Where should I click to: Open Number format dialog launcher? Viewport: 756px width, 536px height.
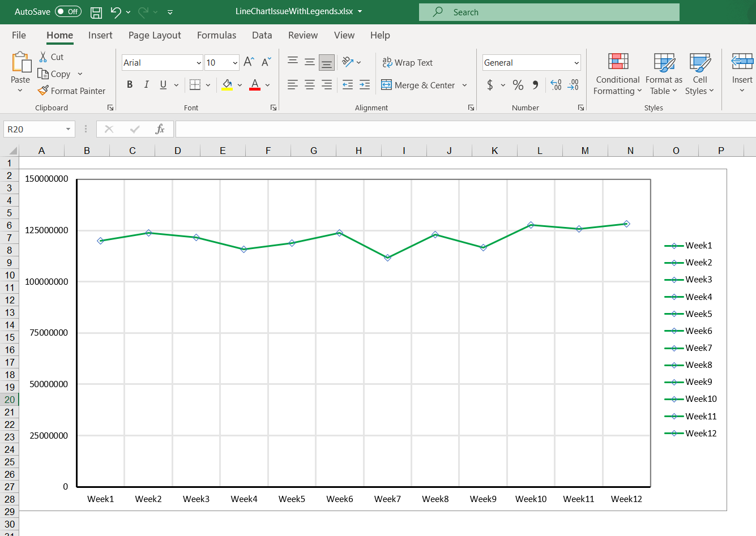(x=581, y=108)
